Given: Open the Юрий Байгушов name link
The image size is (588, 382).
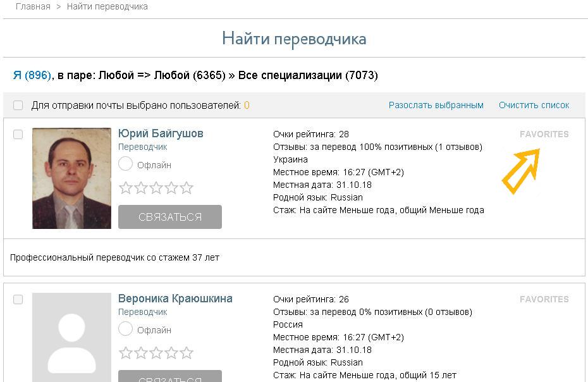Looking at the screenshot, I should coord(161,133).
